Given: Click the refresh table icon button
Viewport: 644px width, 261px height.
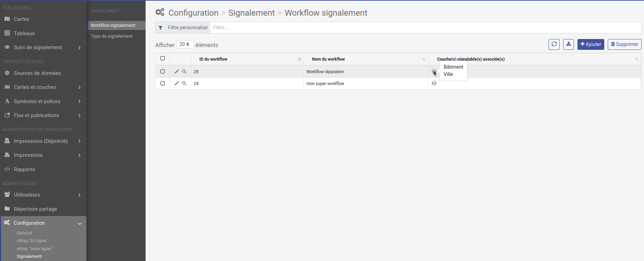Looking at the screenshot, I should (x=554, y=44).
